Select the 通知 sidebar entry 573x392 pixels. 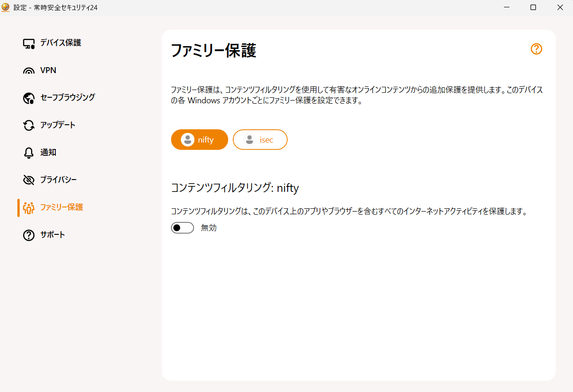click(47, 152)
